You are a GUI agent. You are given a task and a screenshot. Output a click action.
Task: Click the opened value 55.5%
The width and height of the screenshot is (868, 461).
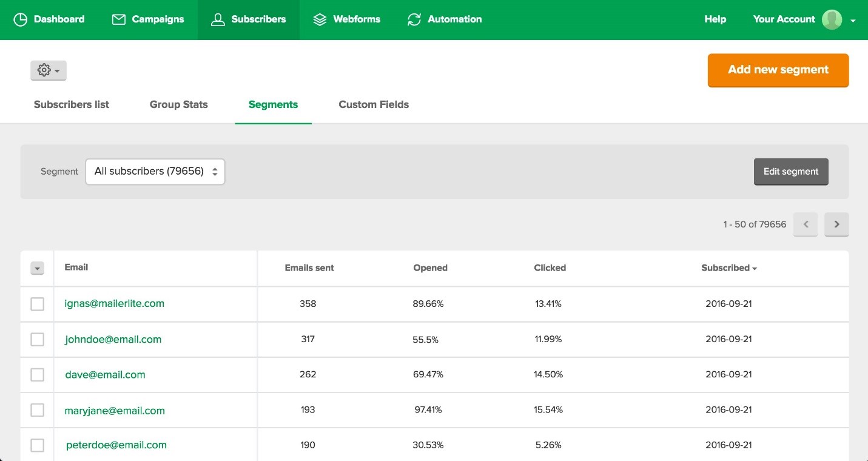coord(426,340)
